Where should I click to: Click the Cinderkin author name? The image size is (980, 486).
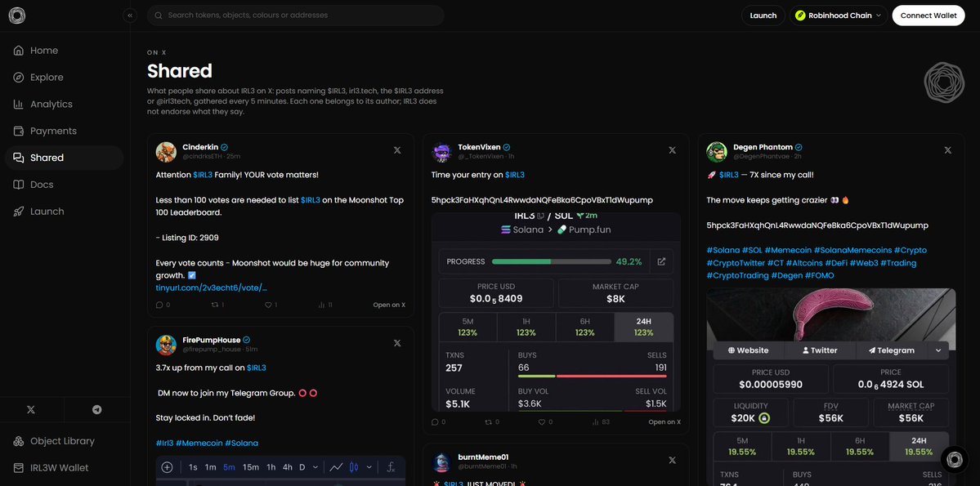click(x=200, y=147)
